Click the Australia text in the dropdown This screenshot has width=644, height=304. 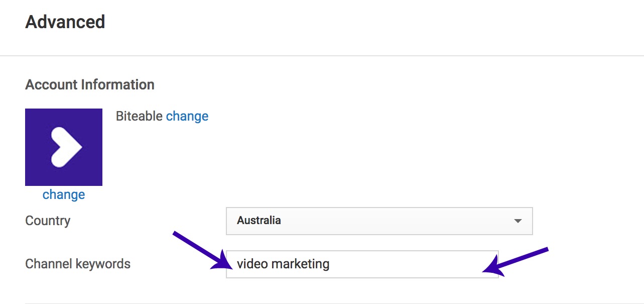click(259, 221)
